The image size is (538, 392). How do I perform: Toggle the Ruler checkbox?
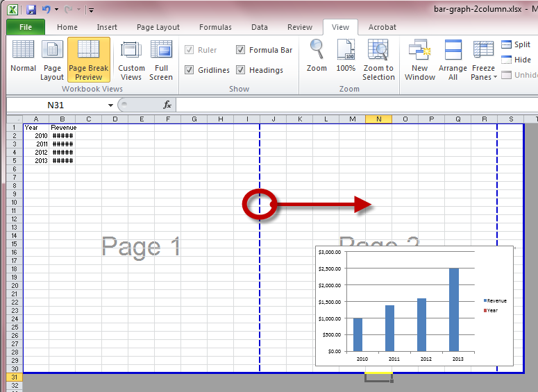point(189,50)
